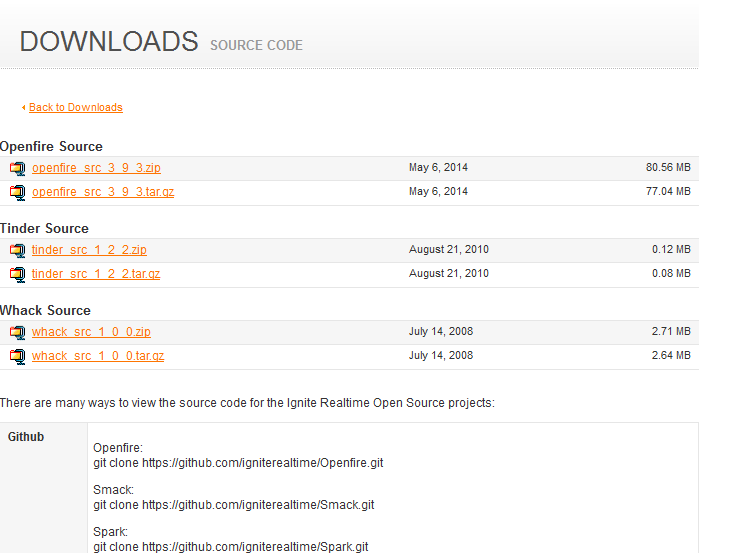Click the download icon beside whack_src_1_0_0.zip
The height and width of the screenshot is (553, 734).
pos(18,332)
